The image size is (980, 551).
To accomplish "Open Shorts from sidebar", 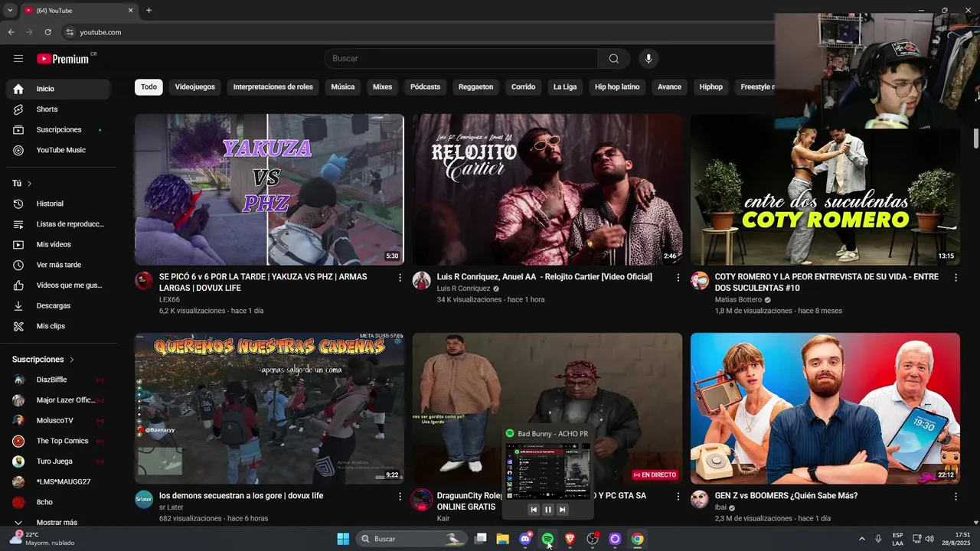I will [57, 109].
